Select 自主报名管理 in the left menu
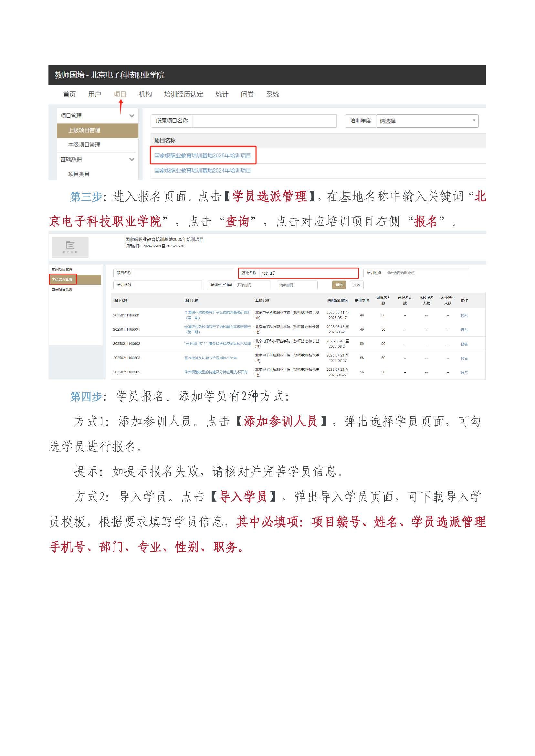The image size is (535, 756). (62, 289)
